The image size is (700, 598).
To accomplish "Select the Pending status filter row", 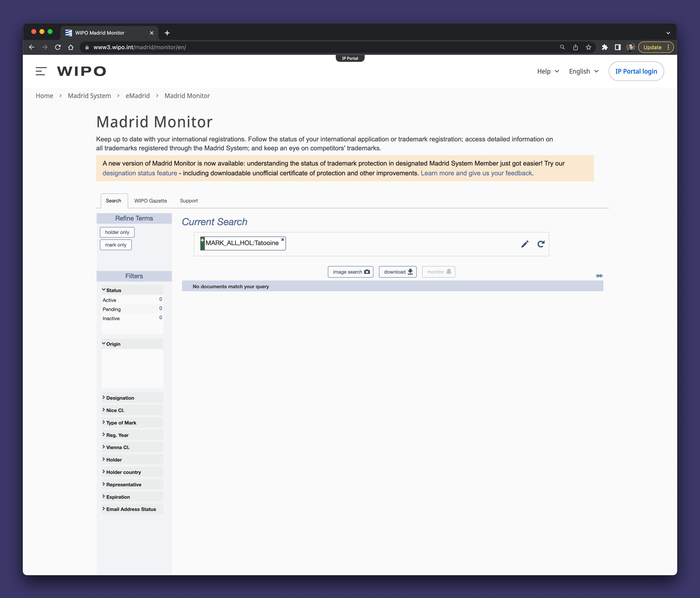I will 132,309.
